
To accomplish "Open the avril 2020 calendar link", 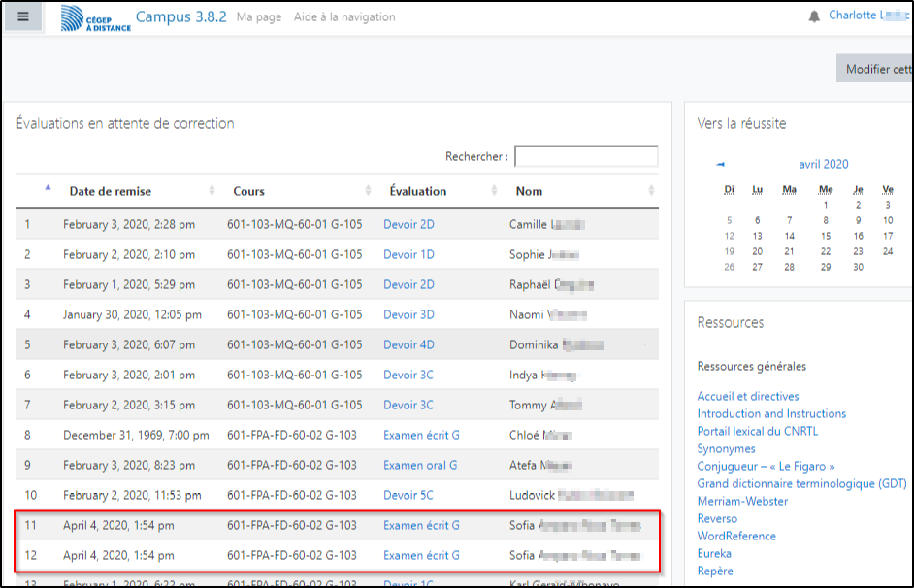I will tap(823, 165).
